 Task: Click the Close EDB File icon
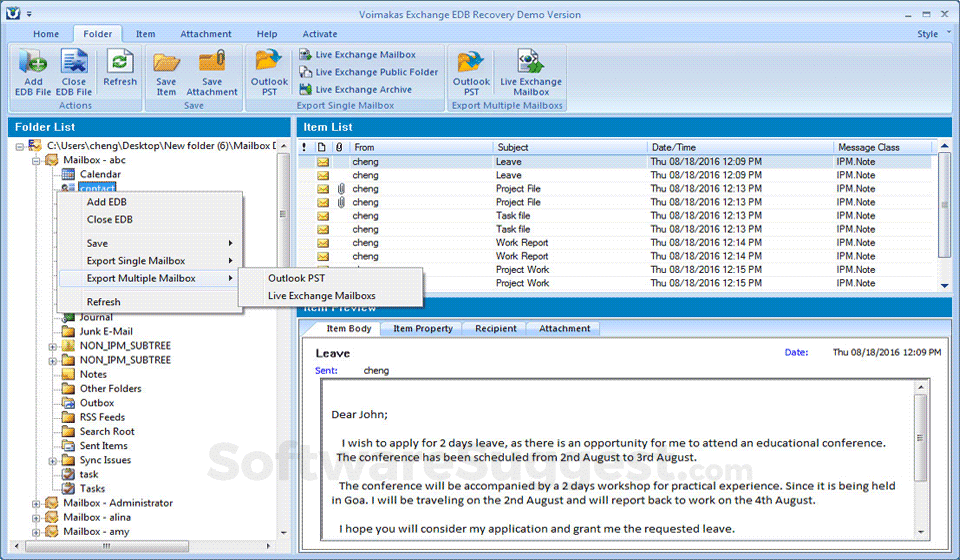(x=73, y=73)
